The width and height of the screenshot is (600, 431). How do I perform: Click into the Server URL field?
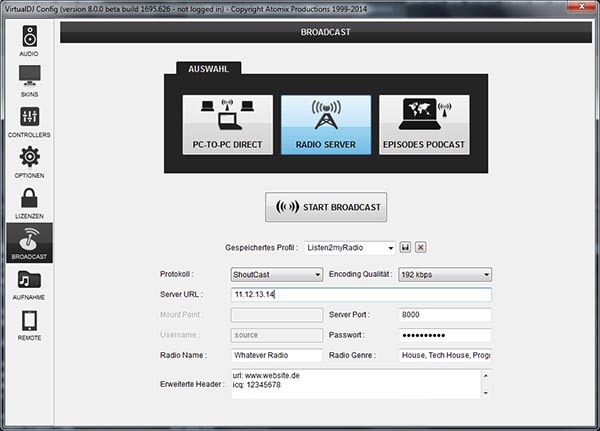[x=361, y=295]
